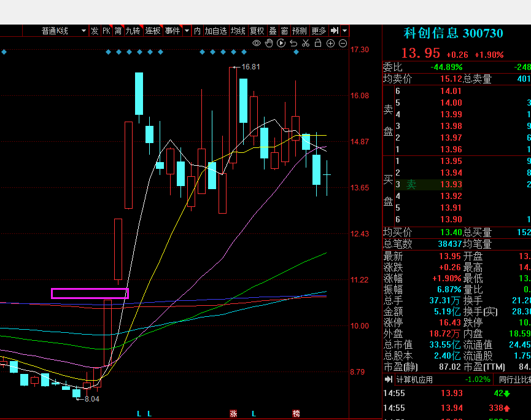This screenshot has height=420, width=531.
Task: Zoom in with the plus circle icon
Action: tap(330, 44)
